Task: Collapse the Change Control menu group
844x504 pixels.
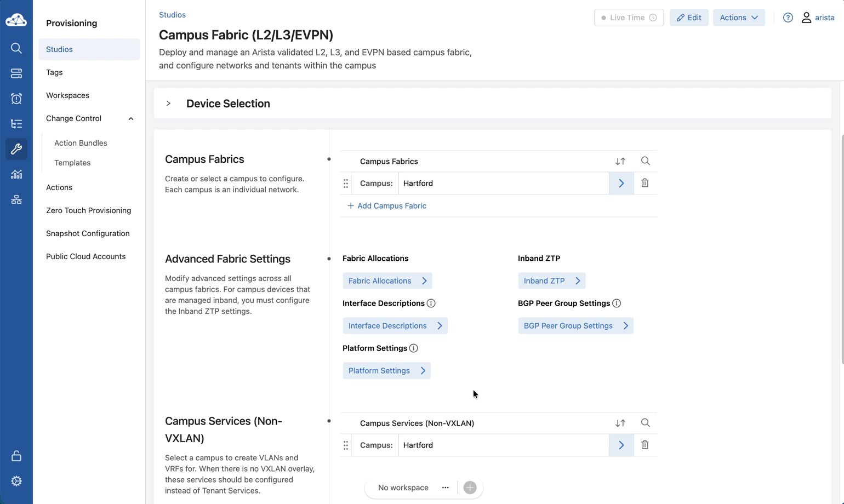Action: tap(131, 119)
